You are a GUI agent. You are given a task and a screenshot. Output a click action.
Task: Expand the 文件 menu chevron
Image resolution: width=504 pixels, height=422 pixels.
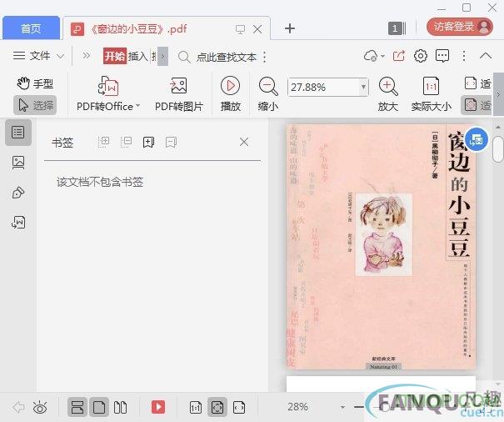click(61, 57)
